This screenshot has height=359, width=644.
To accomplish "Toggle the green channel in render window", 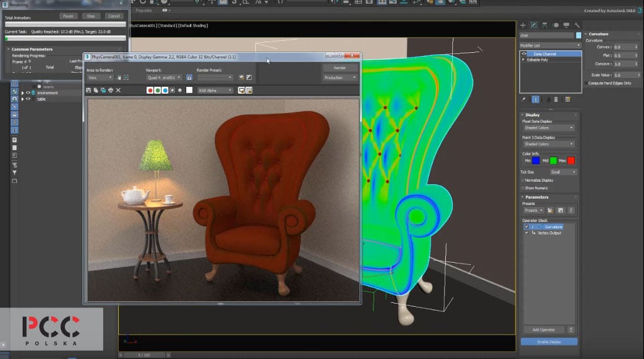I will coord(157,91).
